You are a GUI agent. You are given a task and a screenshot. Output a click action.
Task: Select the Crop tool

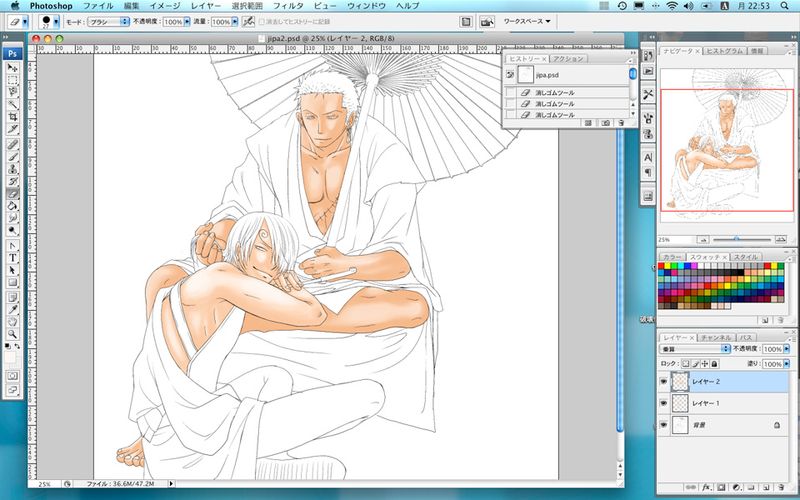tap(12, 117)
